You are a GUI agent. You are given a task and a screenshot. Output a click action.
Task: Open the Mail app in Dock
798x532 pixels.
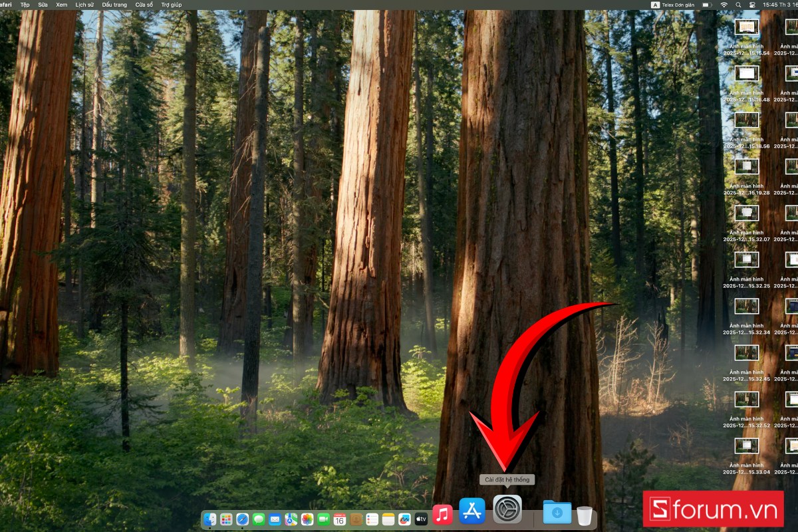tap(275, 519)
